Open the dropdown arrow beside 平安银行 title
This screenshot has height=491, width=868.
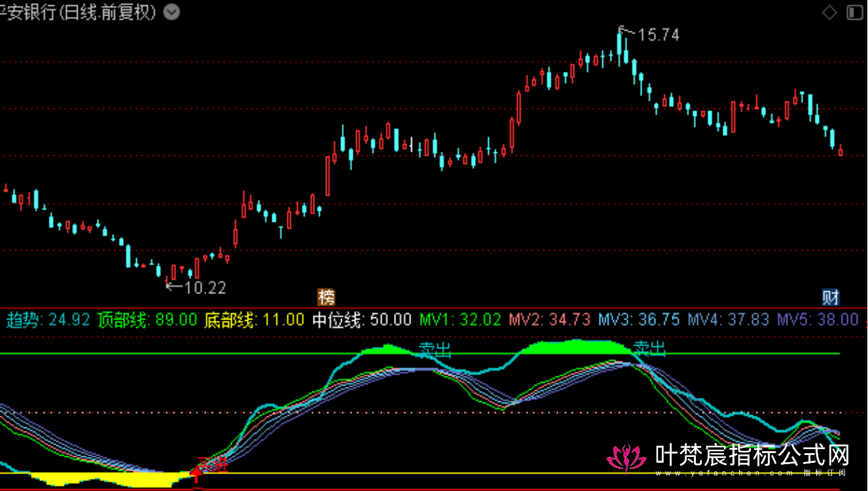[171, 12]
